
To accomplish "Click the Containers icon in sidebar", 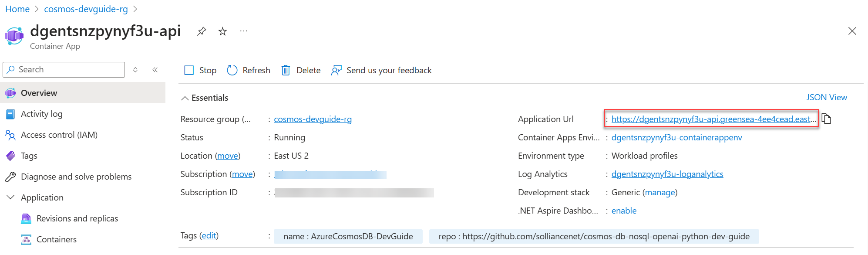I will pyautogui.click(x=26, y=239).
